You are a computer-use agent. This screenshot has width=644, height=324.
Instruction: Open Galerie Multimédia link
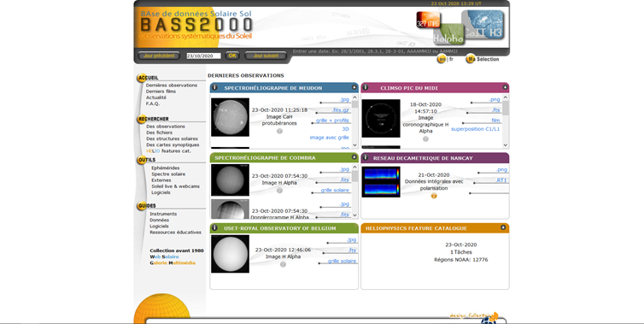[x=173, y=262]
